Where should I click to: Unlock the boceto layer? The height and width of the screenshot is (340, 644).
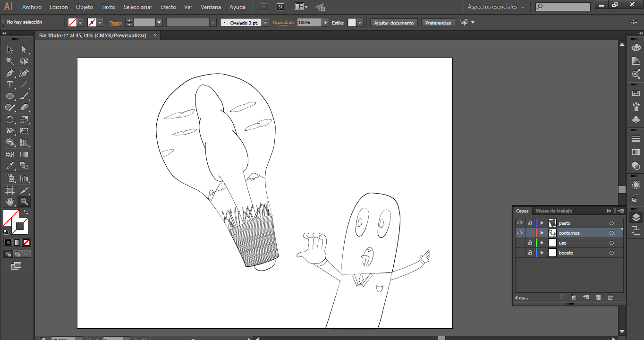coord(530,253)
